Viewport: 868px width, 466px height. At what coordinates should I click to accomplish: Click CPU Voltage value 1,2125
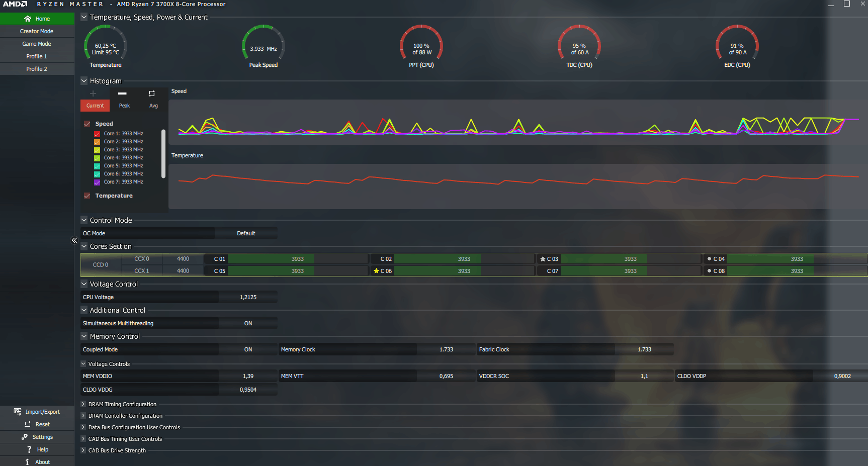coord(248,297)
